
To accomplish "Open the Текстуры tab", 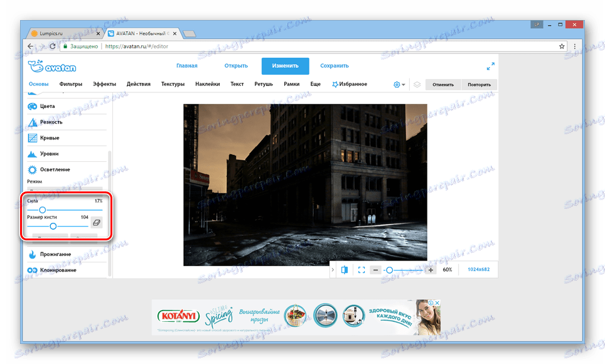I will [173, 84].
